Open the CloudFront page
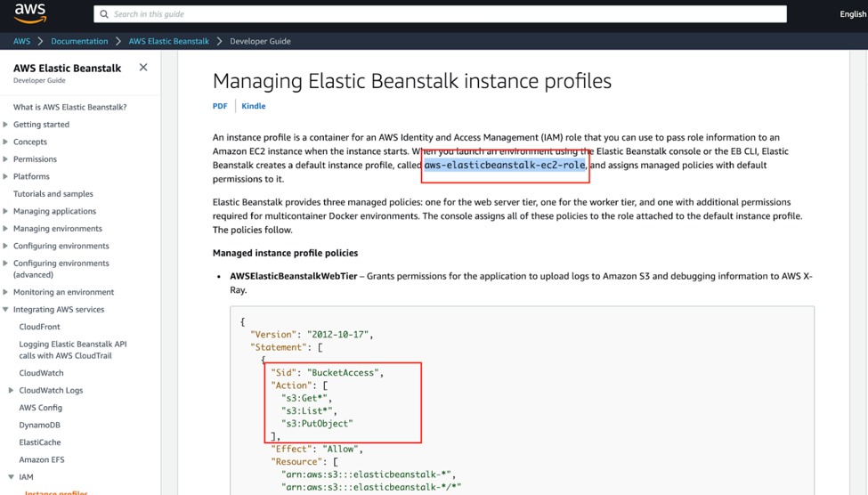The width and height of the screenshot is (868, 495). tap(39, 327)
